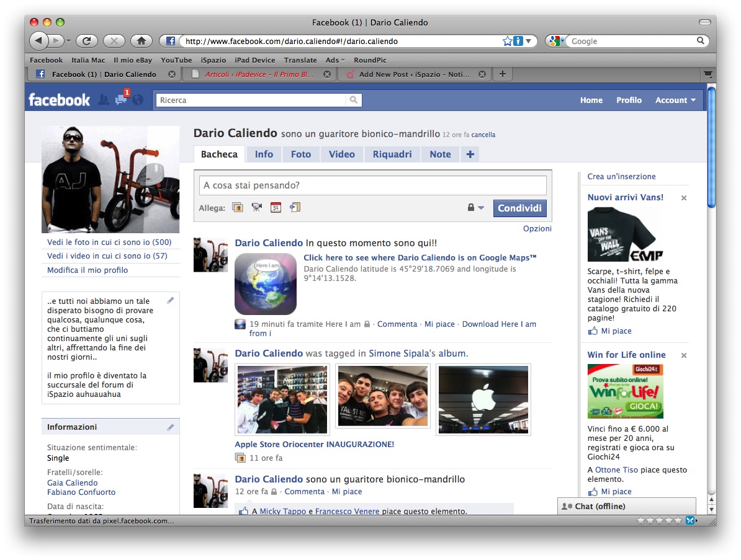Attach a photo using the photo icon

[x=238, y=208]
